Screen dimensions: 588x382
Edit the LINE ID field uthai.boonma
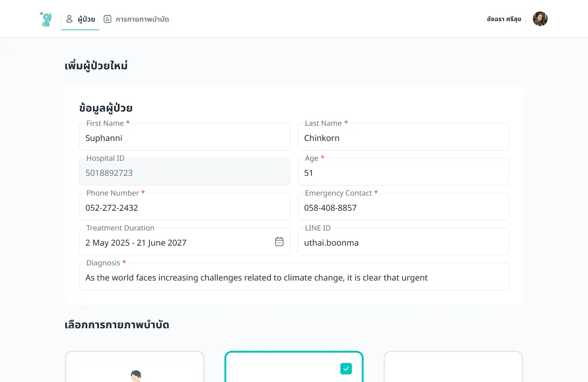(403, 242)
